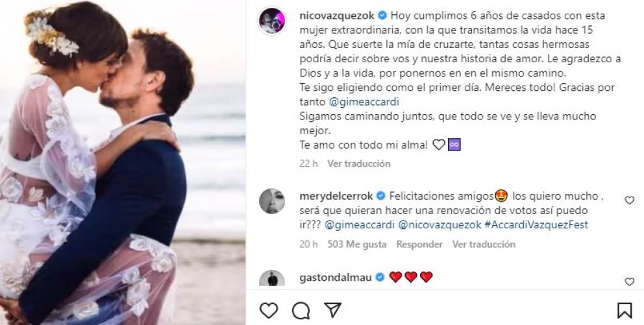Click the wedding kiss photo
644x325 pixels.
pyautogui.click(x=123, y=162)
